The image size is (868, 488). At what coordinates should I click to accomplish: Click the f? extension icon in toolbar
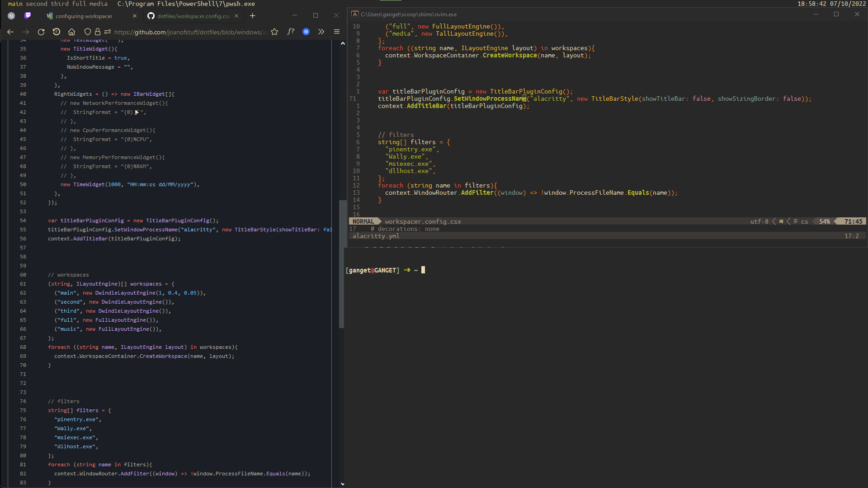(291, 32)
